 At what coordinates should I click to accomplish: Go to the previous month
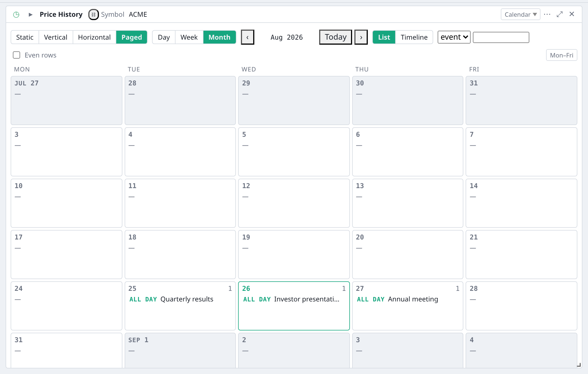(x=248, y=37)
